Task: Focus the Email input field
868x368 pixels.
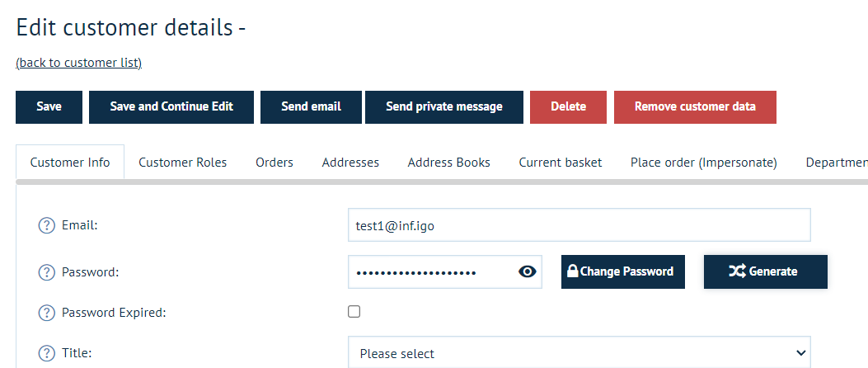Action: point(579,225)
